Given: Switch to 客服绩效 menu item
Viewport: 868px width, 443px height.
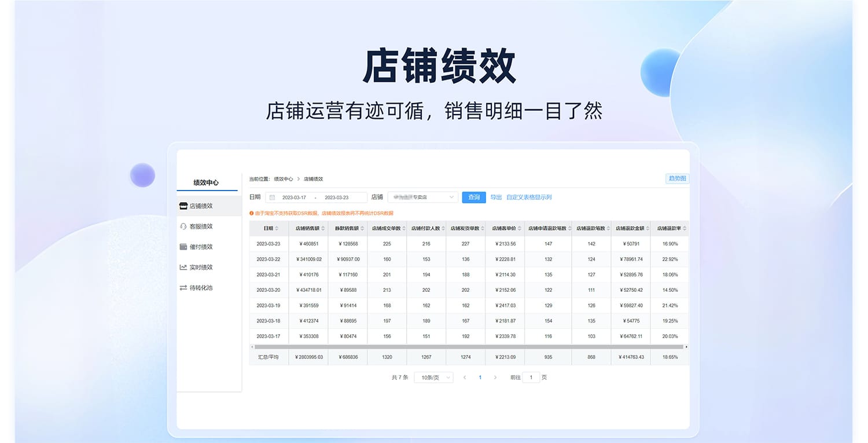Looking at the screenshot, I should (201, 226).
